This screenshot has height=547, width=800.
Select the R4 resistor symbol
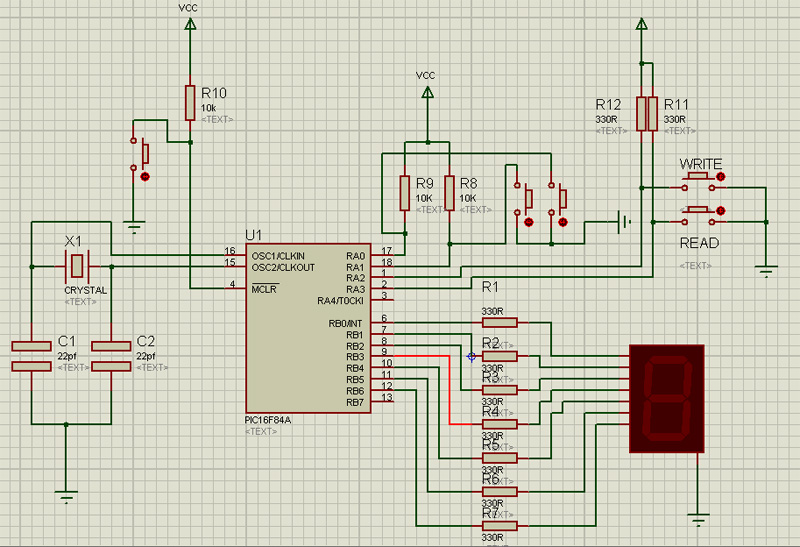point(499,424)
